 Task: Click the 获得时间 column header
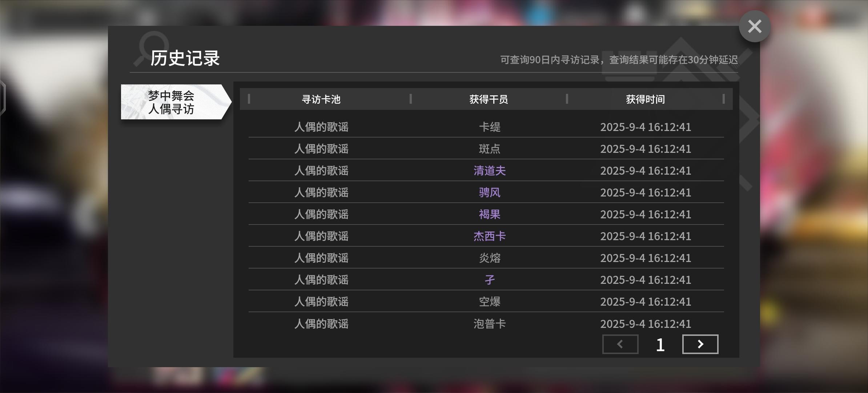645,99
